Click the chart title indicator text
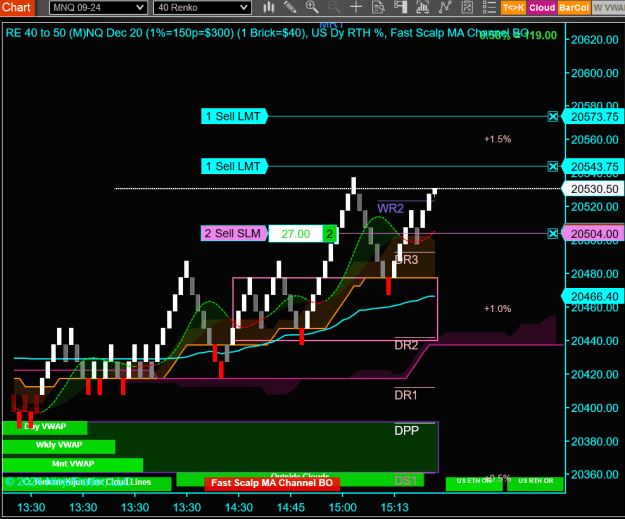The width and height of the screenshot is (625, 519). pos(267,33)
